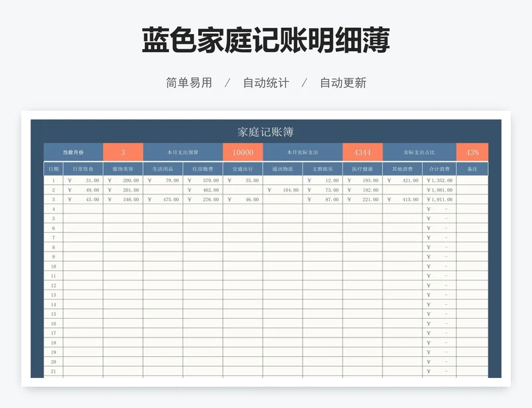Select the 35.00 交通出行 cell

[243, 180]
